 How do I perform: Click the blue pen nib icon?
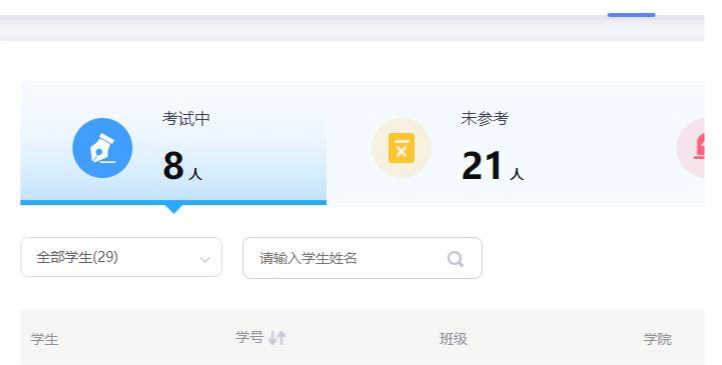coord(102,148)
